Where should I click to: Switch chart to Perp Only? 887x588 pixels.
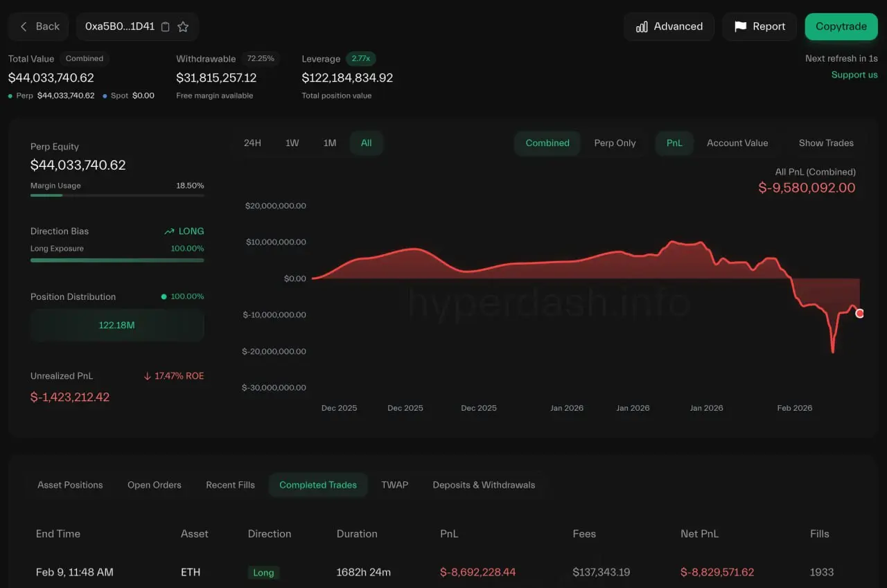point(615,143)
